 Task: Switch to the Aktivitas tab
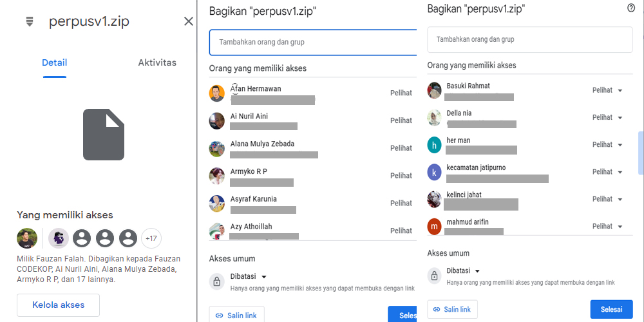coord(157,63)
